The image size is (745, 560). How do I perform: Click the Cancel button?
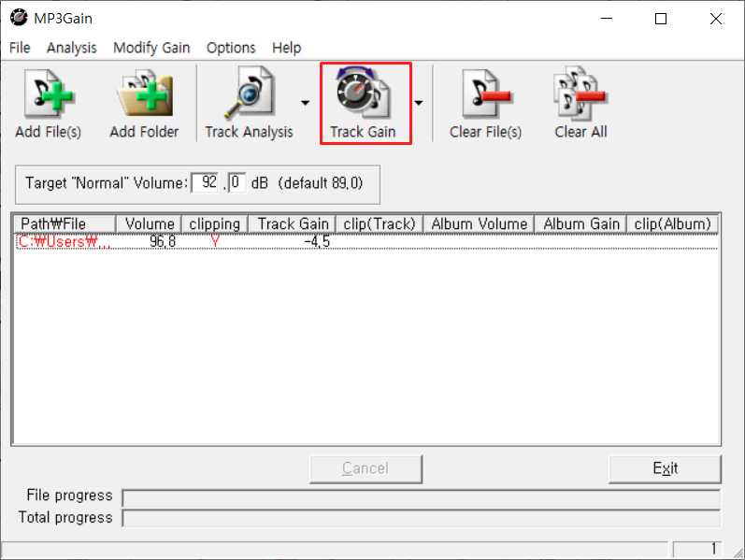point(365,468)
